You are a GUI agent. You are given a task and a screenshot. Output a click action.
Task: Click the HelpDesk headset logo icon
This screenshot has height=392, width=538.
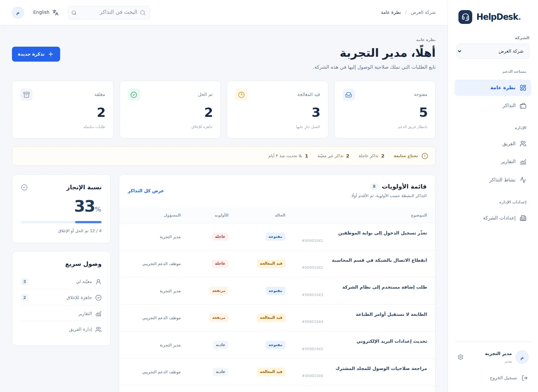coord(465,17)
